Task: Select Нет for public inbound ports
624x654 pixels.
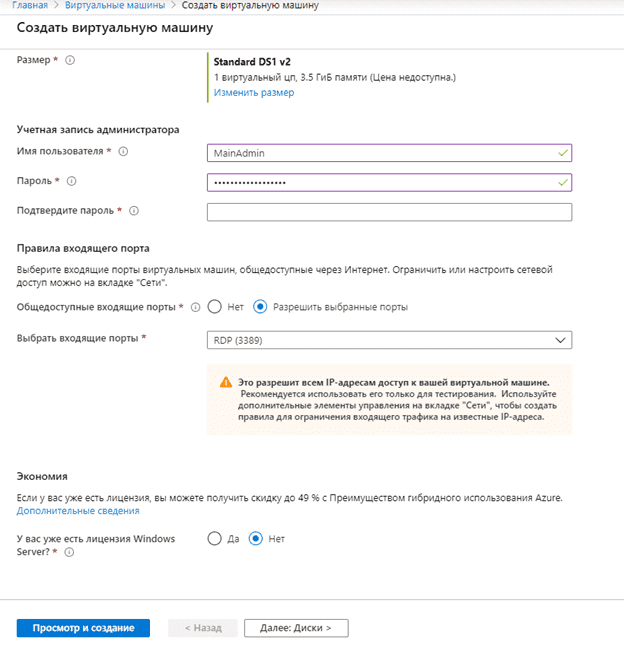Action: pyautogui.click(x=214, y=307)
